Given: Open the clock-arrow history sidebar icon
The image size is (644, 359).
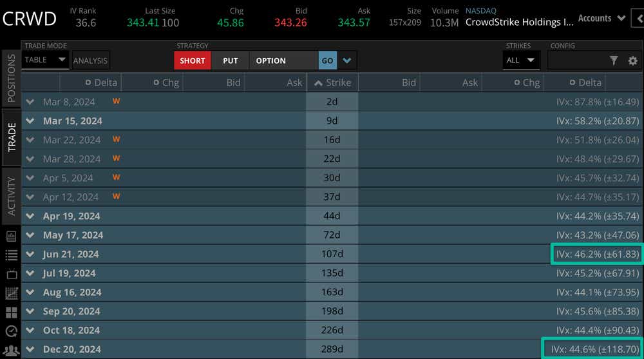Looking at the screenshot, I should point(11,331).
